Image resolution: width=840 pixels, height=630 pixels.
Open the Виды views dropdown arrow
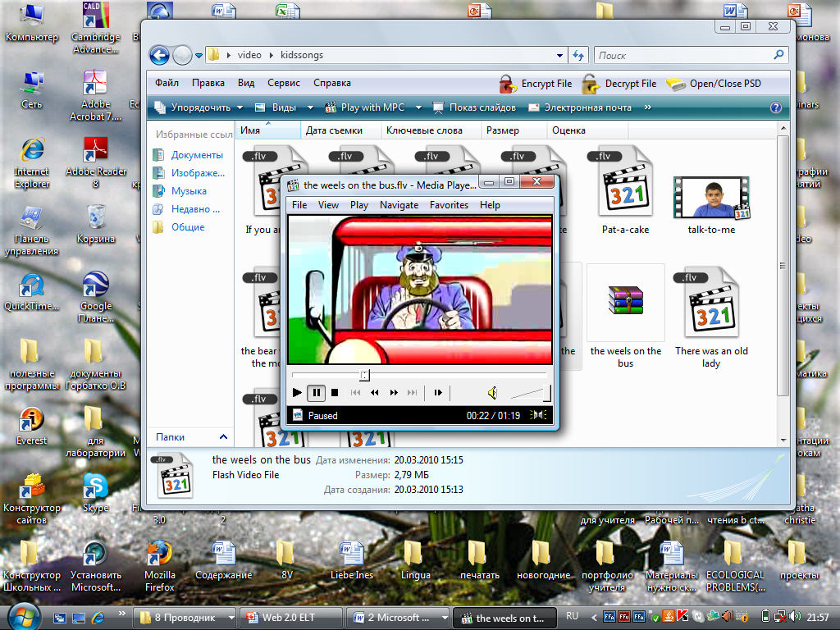pos(310,107)
